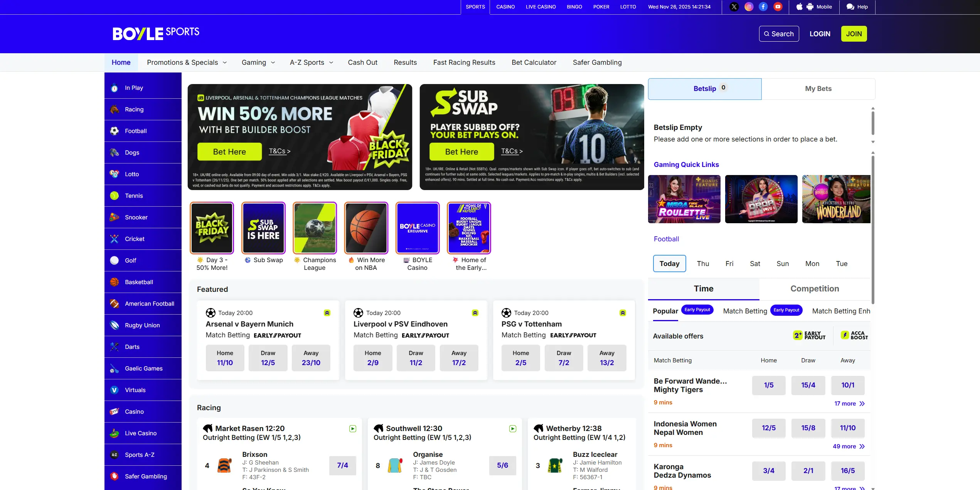Image resolution: width=980 pixels, height=490 pixels.
Task: Expand the A-Z Sports dropdown
Action: (x=311, y=62)
